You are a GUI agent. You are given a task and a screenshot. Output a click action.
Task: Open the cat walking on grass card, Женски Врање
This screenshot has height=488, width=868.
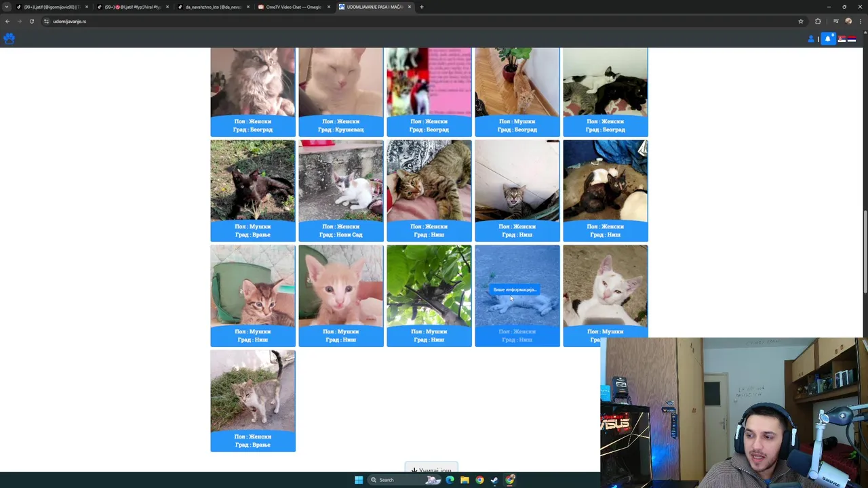coord(253,401)
